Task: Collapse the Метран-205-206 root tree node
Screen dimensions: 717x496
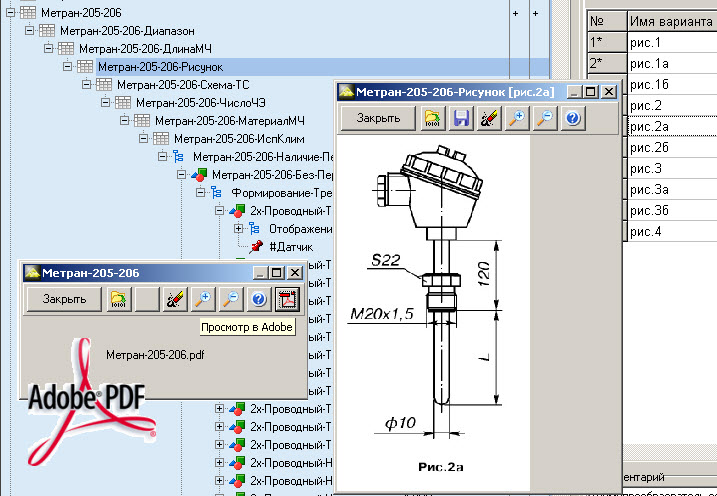Action: point(11,11)
